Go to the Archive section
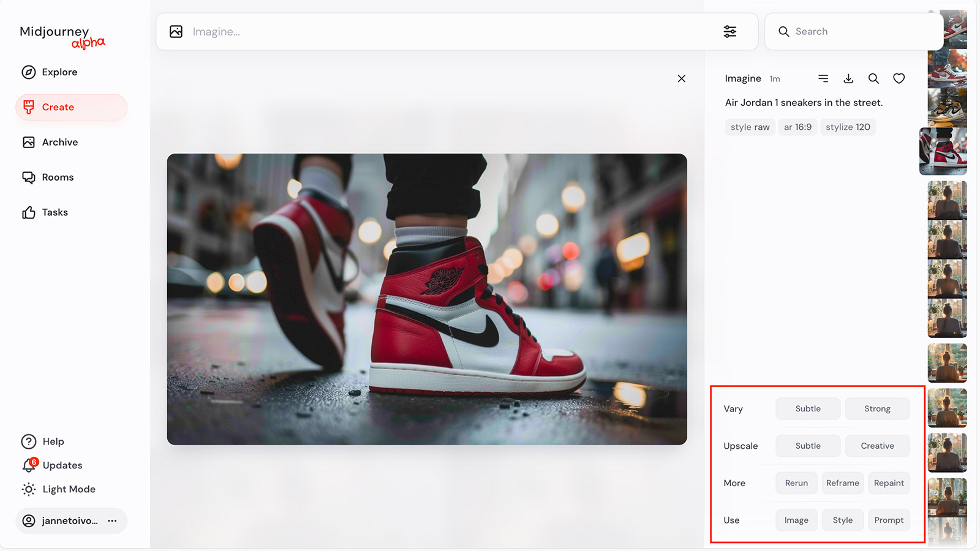The width and height of the screenshot is (980, 551). 59,142
